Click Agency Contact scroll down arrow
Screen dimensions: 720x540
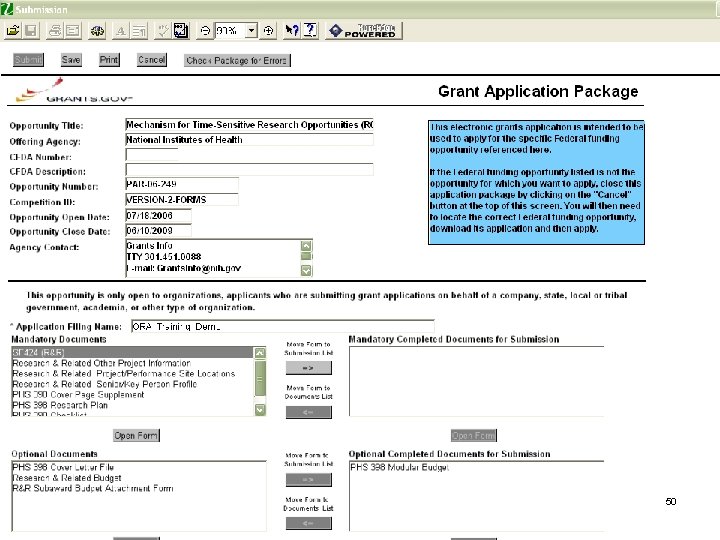306,270
